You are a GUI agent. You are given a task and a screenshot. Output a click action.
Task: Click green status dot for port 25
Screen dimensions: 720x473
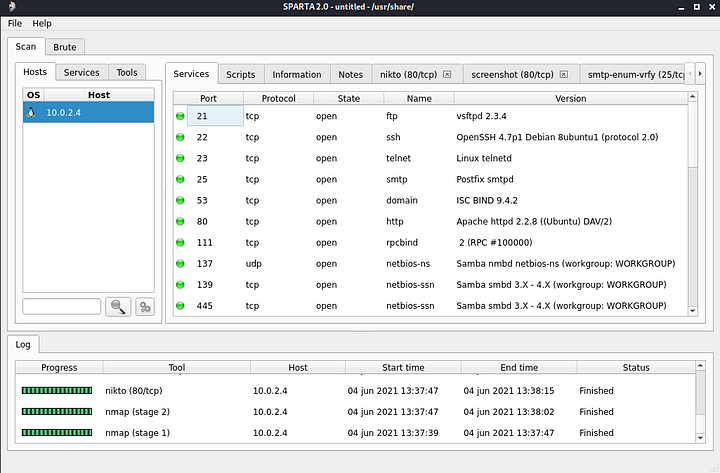coord(180,180)
